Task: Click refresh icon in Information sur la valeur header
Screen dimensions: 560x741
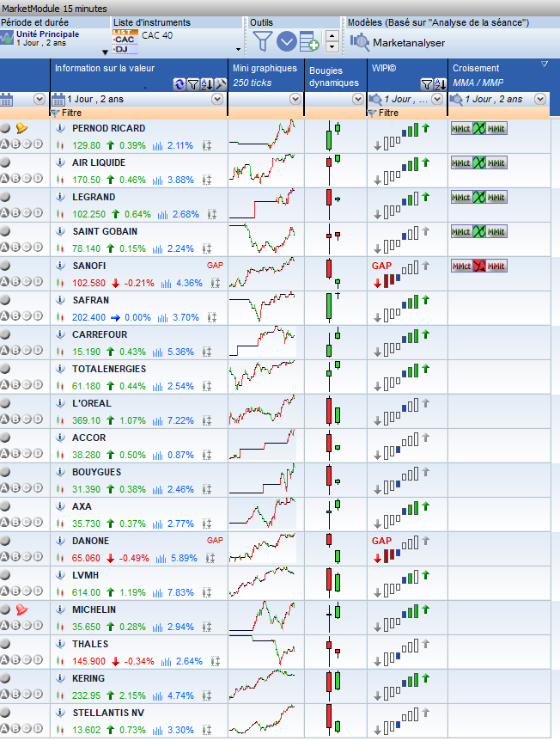Action: pyautogui.click(x=179, y=84)
